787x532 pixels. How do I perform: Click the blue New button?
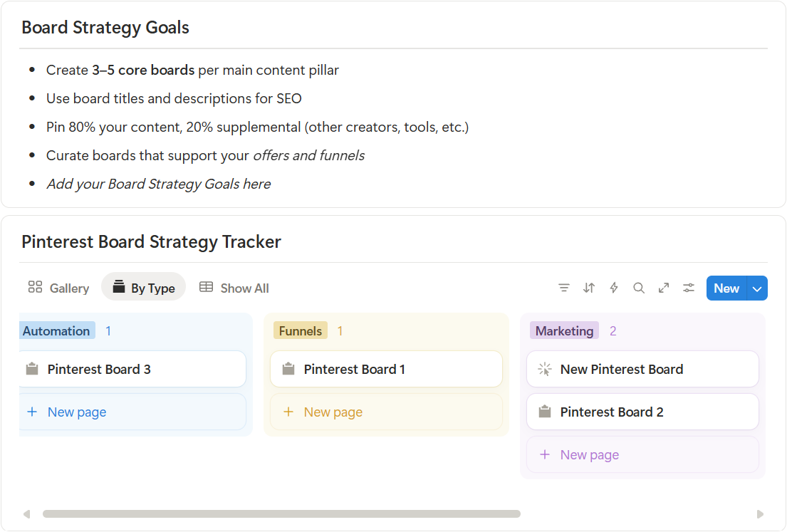pyautogui.click(x=726, y=288)
